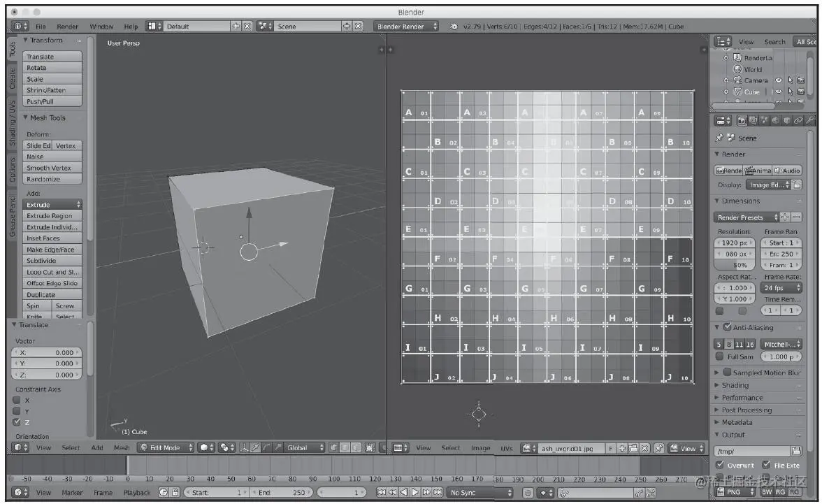Browse output folder icon next to /tmp/

point(796,450)
